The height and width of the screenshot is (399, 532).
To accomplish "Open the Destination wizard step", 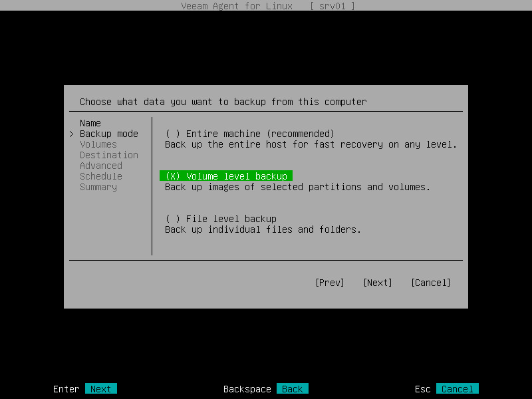I will (109, 155).
